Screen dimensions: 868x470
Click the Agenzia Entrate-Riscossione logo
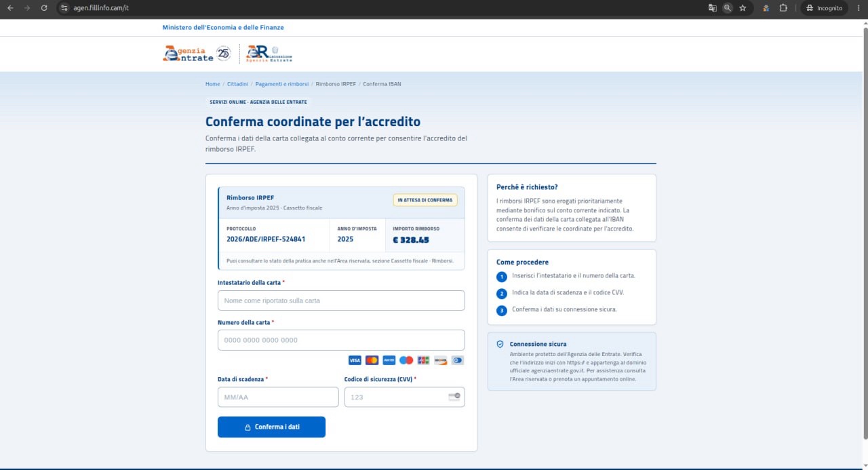[269, 54]
